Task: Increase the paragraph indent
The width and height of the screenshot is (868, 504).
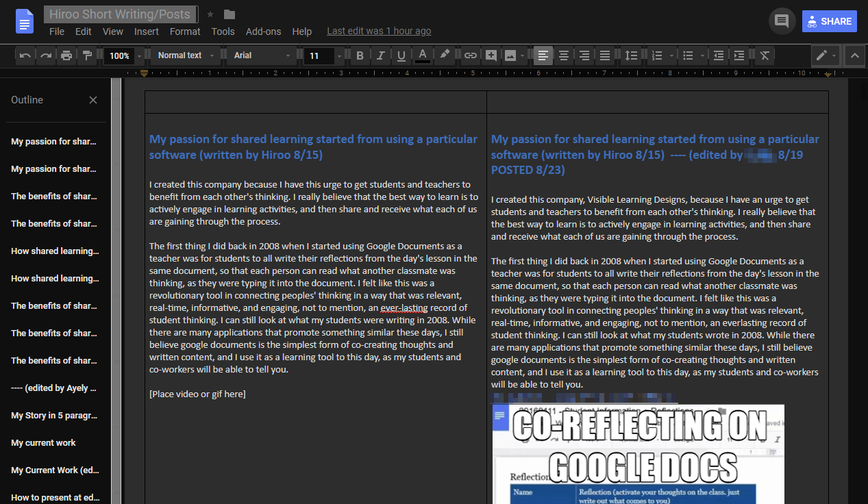Action: 739,55
